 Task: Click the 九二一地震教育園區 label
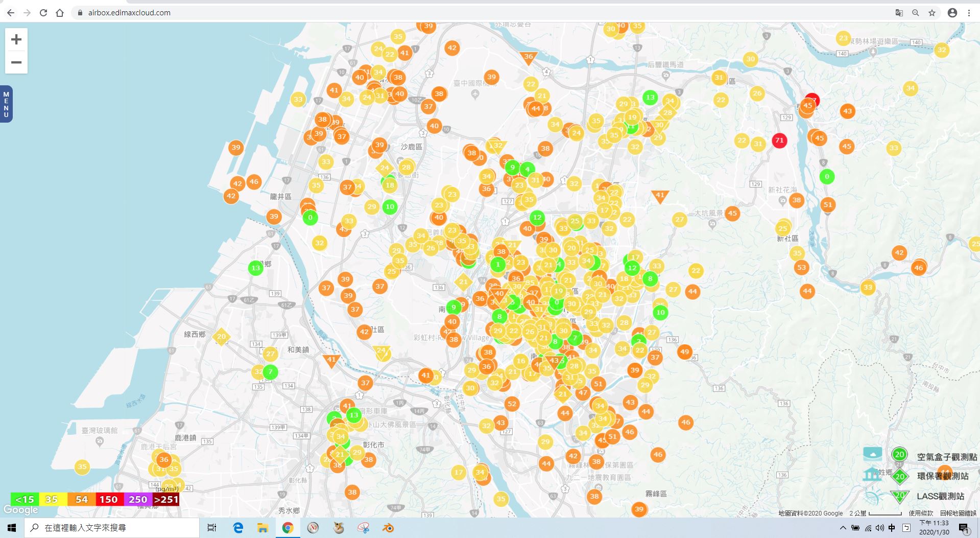598,477
